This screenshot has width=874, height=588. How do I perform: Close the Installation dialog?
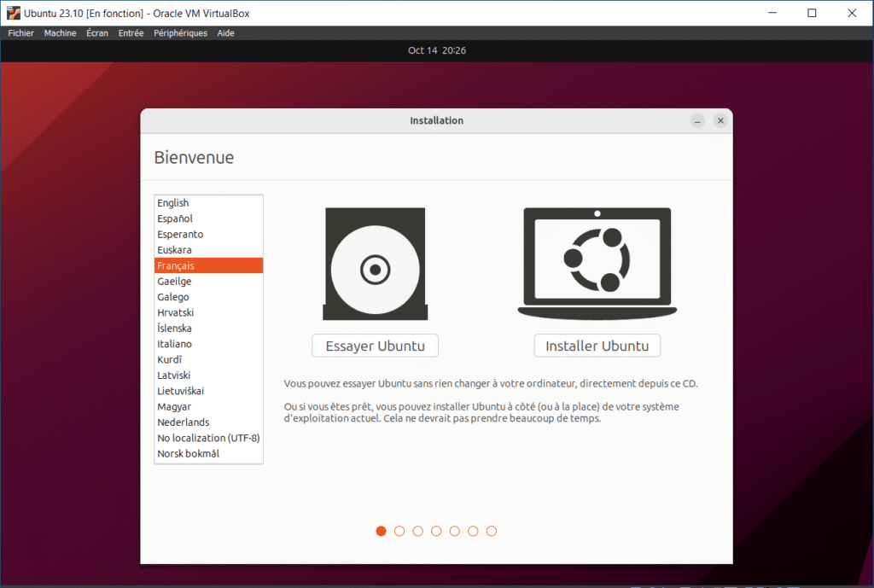[720, 120]
